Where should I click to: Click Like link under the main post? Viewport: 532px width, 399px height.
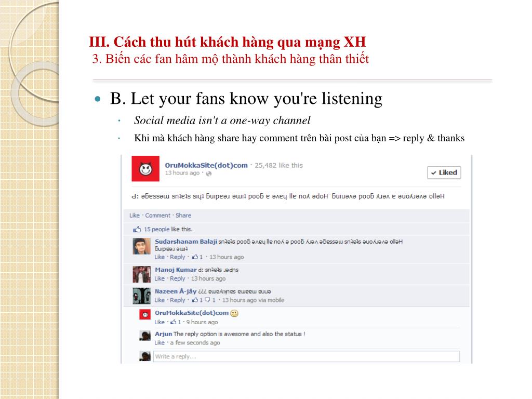[135, 216]
